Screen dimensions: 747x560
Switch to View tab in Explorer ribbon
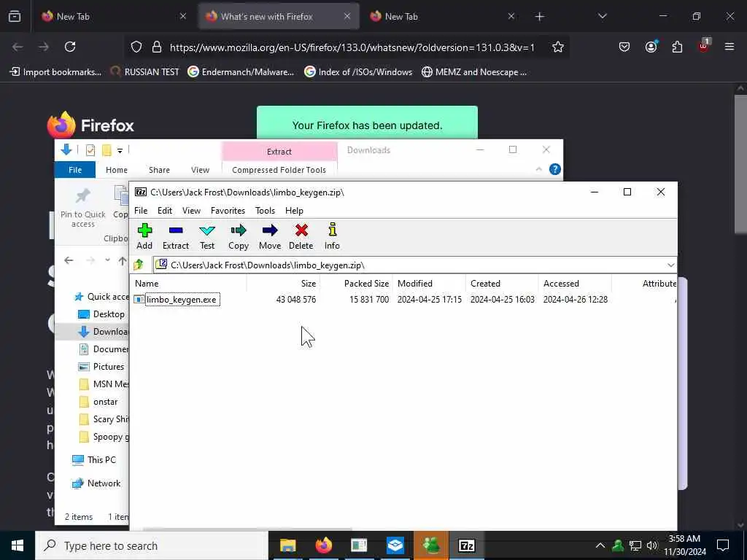[x=200, y=170]
